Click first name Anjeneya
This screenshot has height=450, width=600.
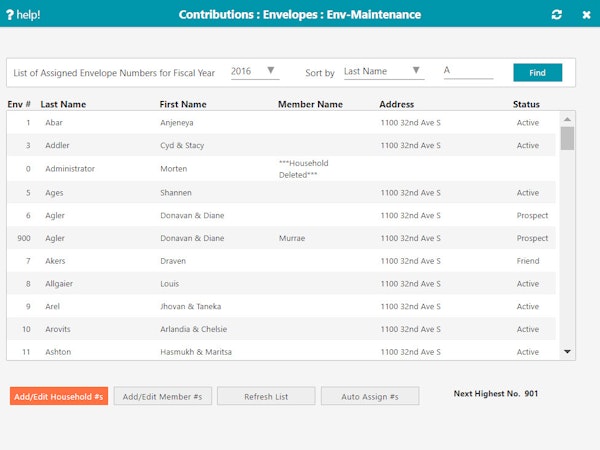(177, 123)
